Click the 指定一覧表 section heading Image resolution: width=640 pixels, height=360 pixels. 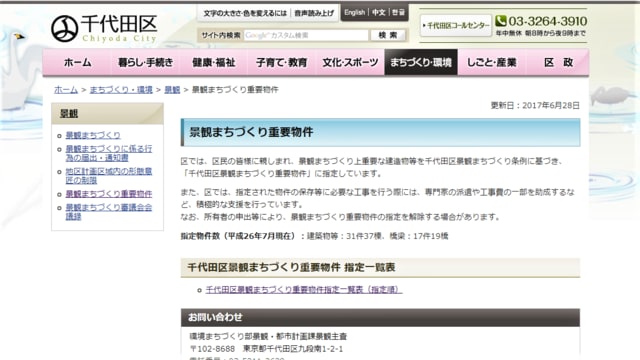tap(380, 267)
